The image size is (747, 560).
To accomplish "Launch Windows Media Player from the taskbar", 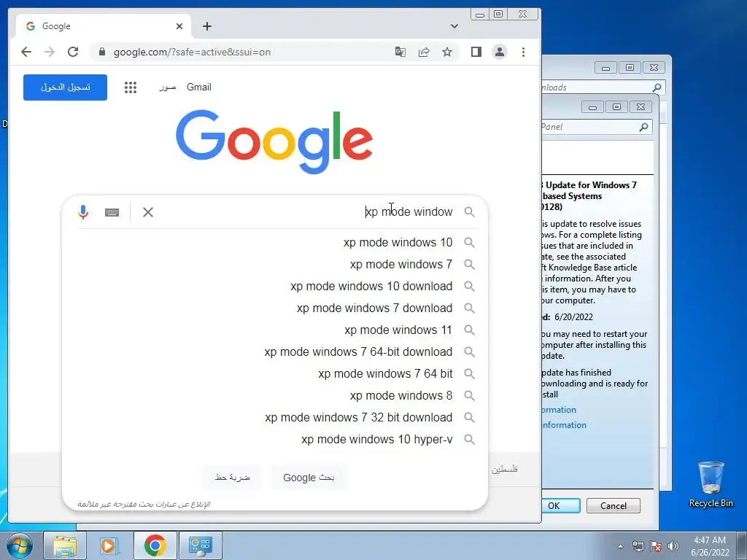I will (x=109, y=545).
